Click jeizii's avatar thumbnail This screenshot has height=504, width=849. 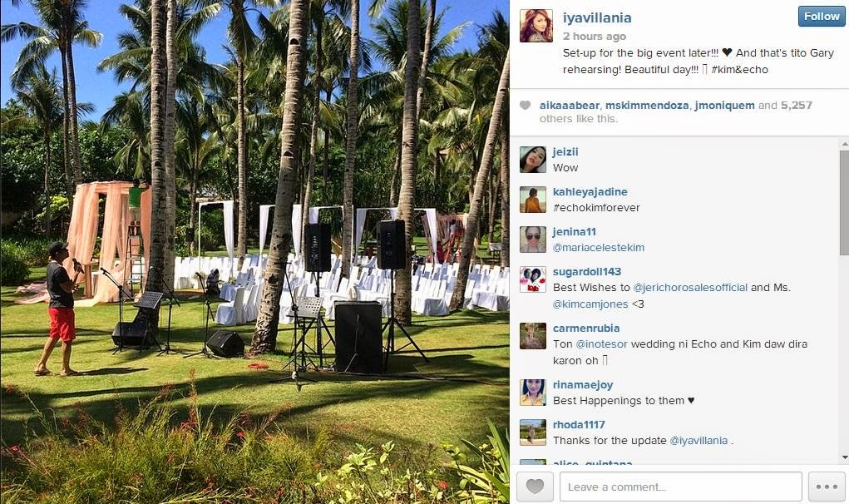tap(533, 159)
